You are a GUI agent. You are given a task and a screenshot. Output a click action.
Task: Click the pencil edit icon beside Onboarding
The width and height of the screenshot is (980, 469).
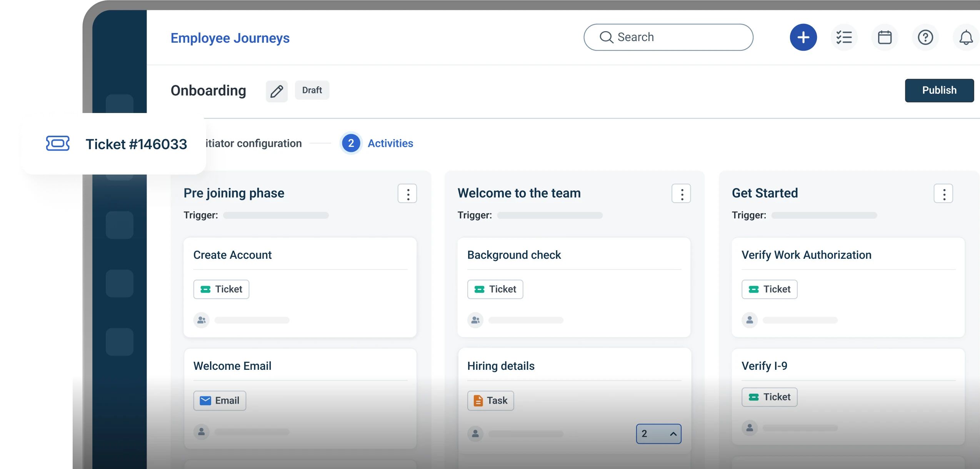click(277, 91)
